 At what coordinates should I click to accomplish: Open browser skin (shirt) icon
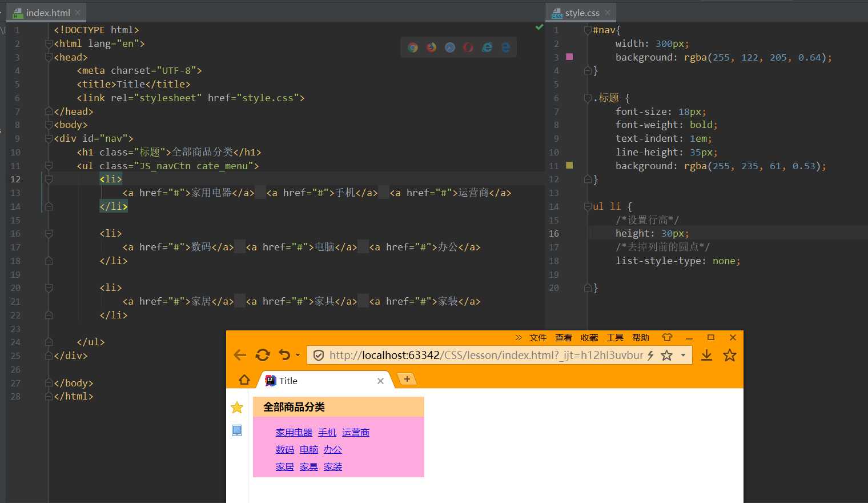click(x=667, y=337)
